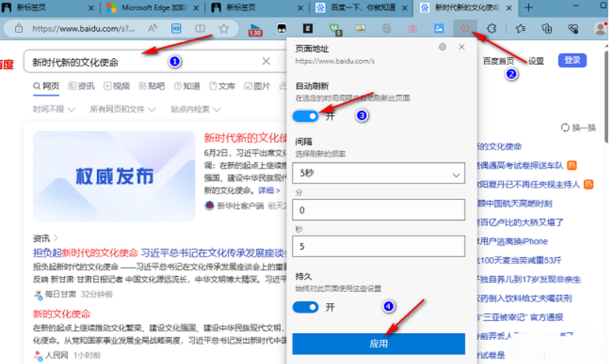The height and width of the screenshot is (364, 612).
Task: Open a new browser tab
Action: [528, 8]
